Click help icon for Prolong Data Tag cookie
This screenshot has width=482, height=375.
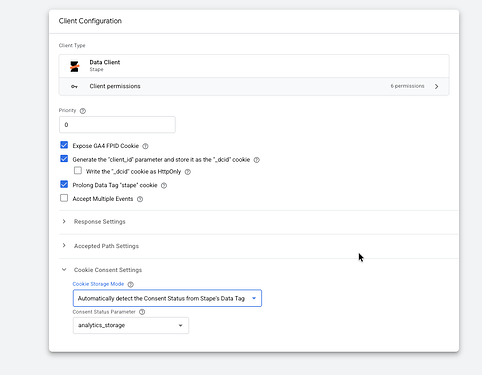point(164,186)
